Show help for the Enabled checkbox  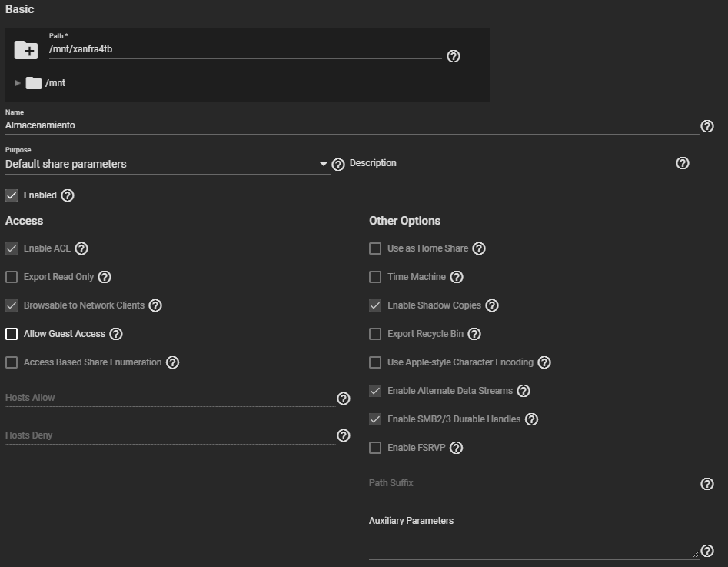68,195
